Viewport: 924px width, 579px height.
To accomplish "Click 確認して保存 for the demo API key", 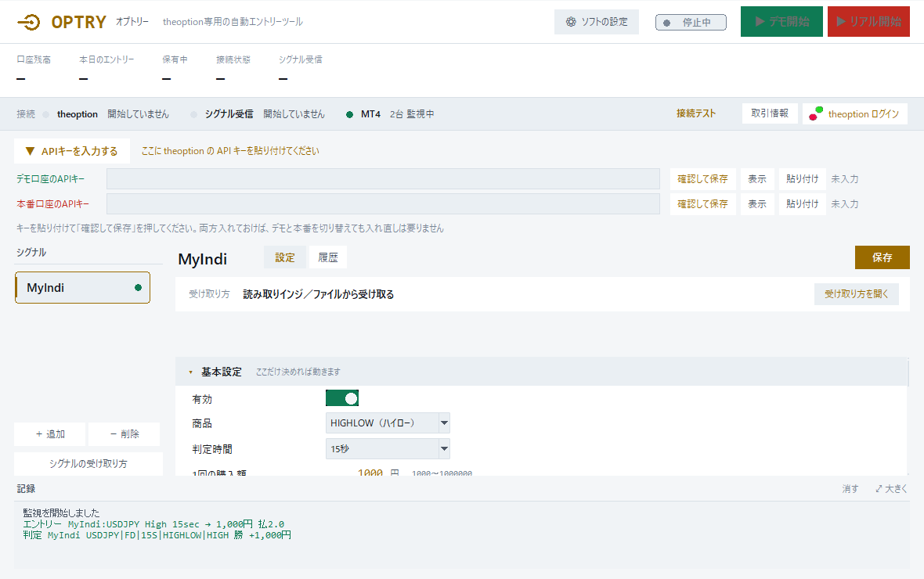I will (702, 179).
